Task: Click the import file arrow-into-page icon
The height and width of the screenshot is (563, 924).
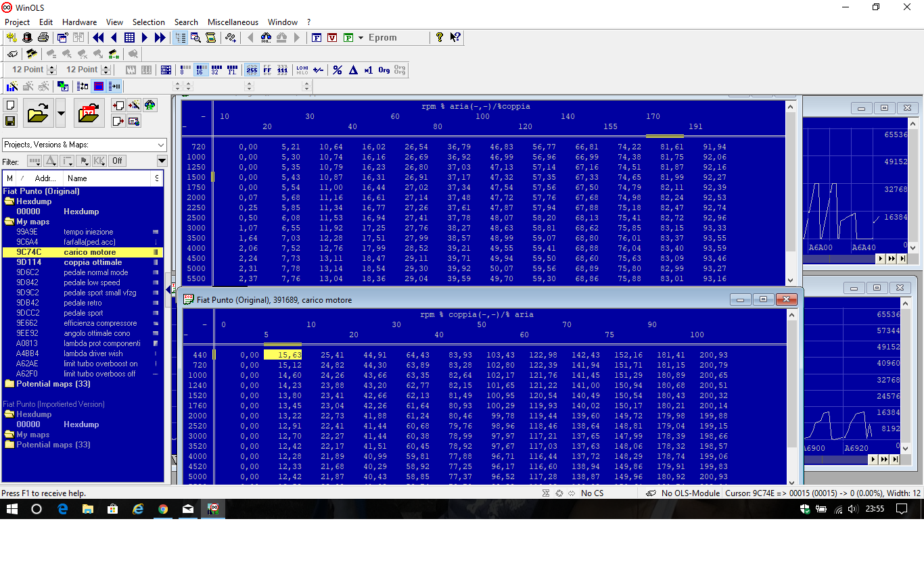Action: (118, 105)
